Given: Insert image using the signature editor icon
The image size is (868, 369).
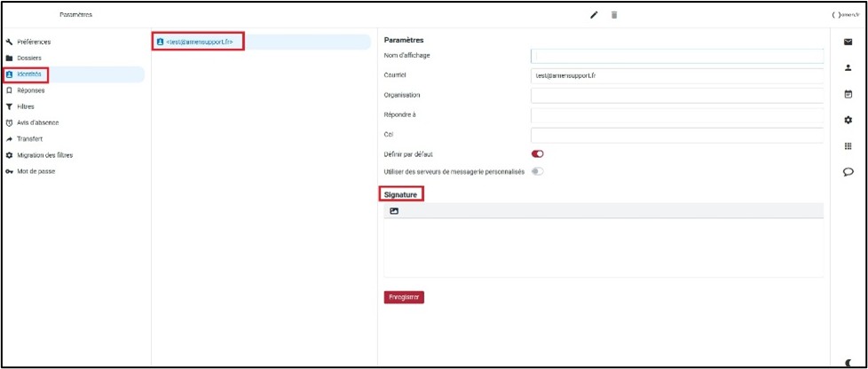Looking at the screenshot, I should pyautogui.click(x=394, y=211).
